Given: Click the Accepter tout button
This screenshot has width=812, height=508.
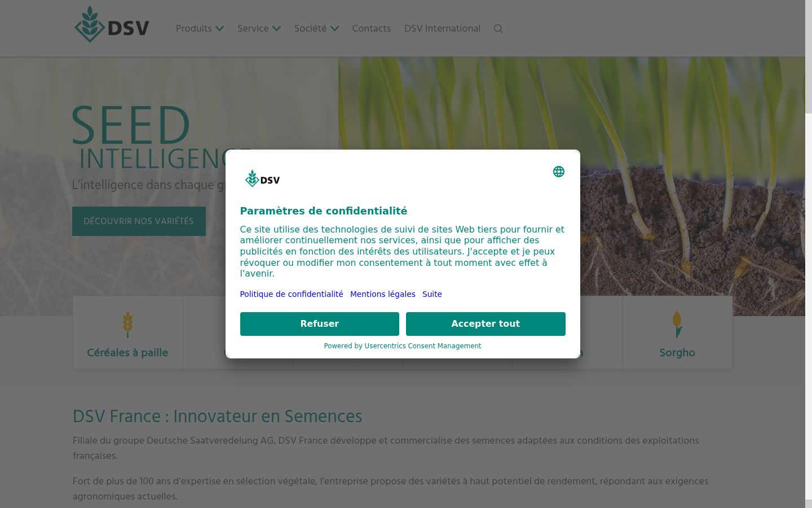Looking at the screenshot, I should 486,324.
